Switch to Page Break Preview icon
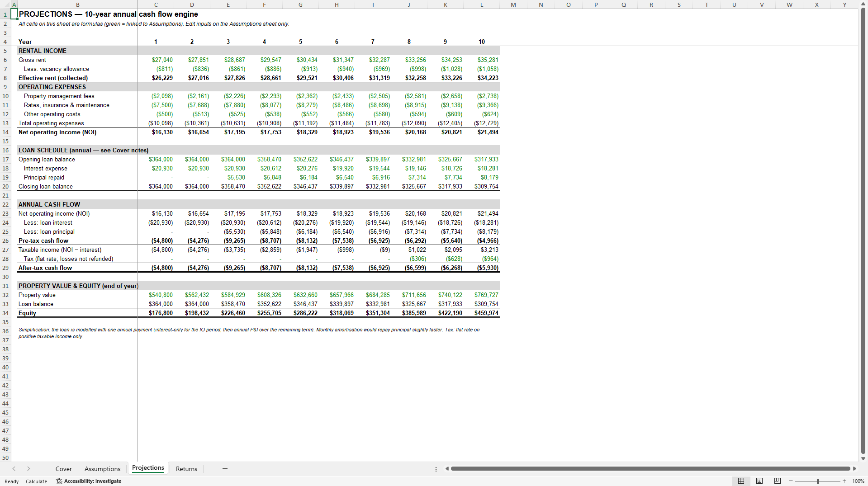This screenshot has height=486, width=868. 778,481
